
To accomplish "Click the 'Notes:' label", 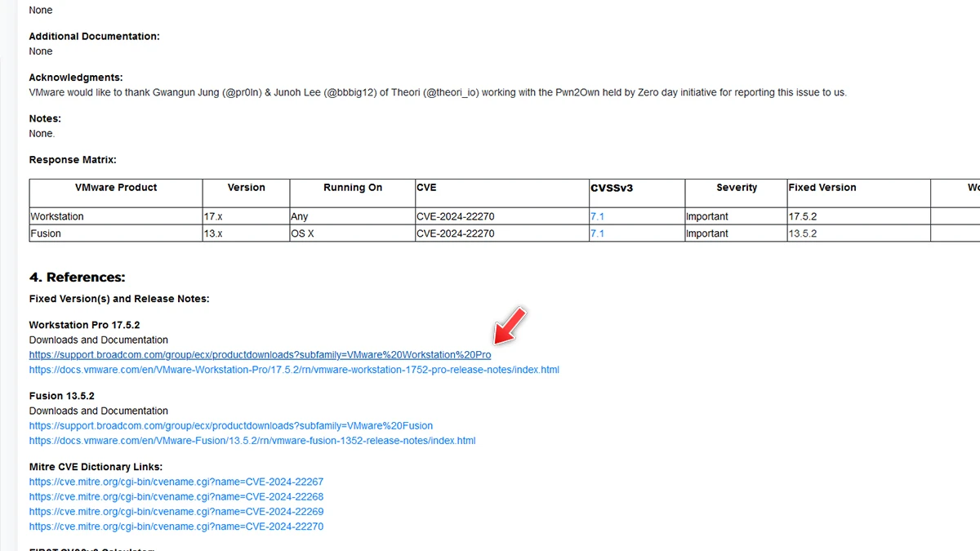I will point(45,119).
